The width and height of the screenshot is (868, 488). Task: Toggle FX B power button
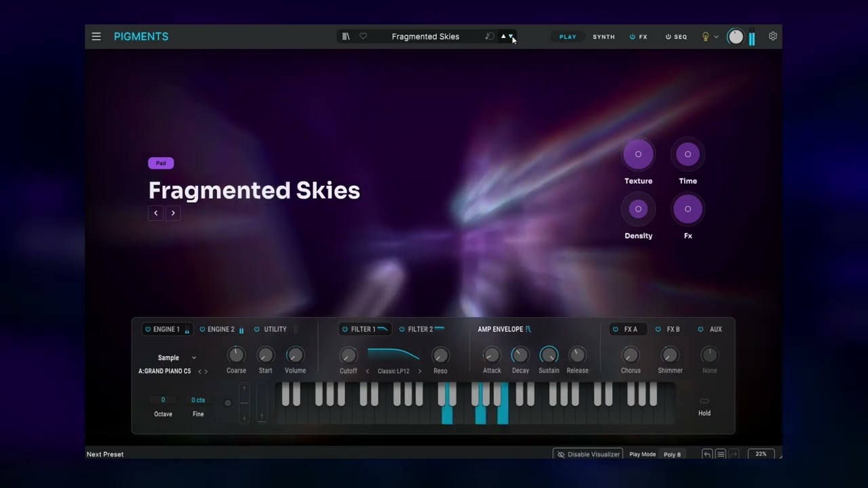click(x=658, y=329)
